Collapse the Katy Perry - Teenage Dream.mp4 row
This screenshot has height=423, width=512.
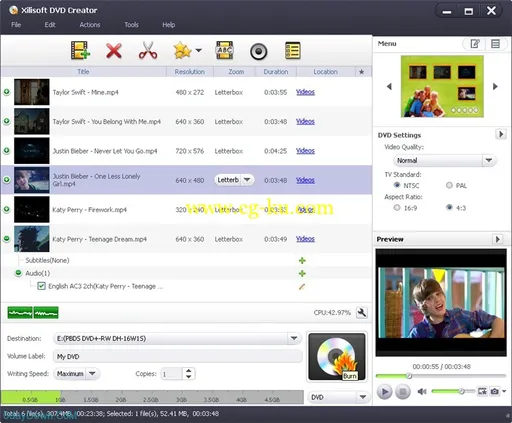(x=6, y=239)
